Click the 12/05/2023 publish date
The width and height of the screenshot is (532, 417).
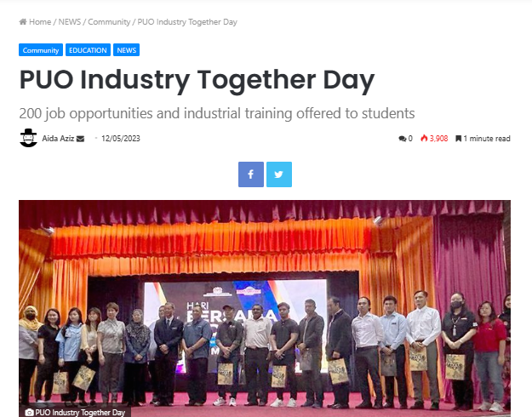121,139
